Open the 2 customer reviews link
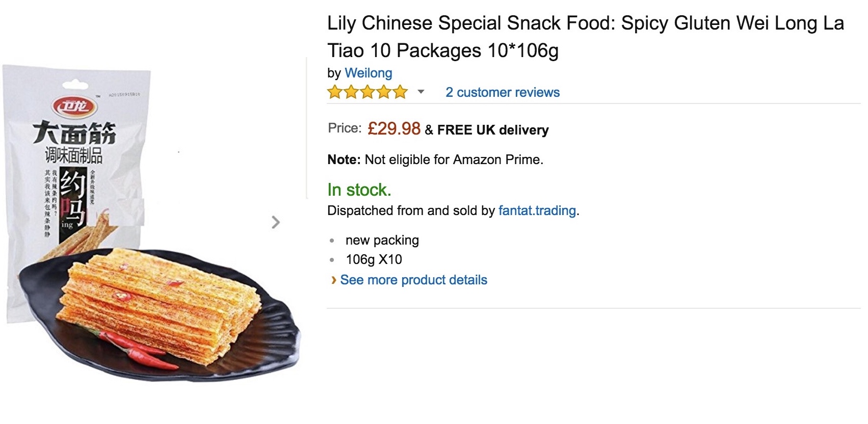868x424 pixels. coord(502,92)
